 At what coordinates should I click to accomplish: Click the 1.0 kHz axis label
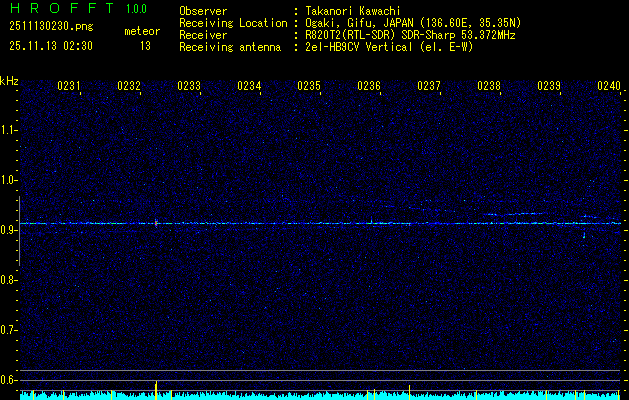(x=8, y=180)
